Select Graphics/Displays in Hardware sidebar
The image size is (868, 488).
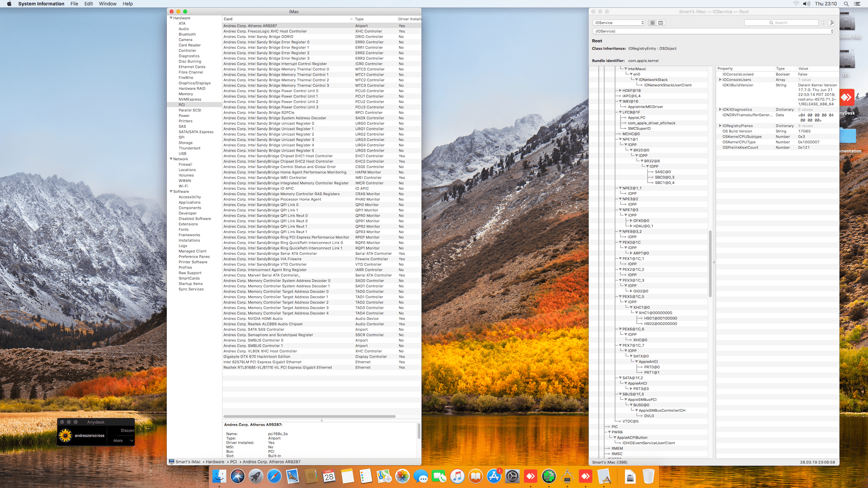pyautogui.click(x=194, y=83)
